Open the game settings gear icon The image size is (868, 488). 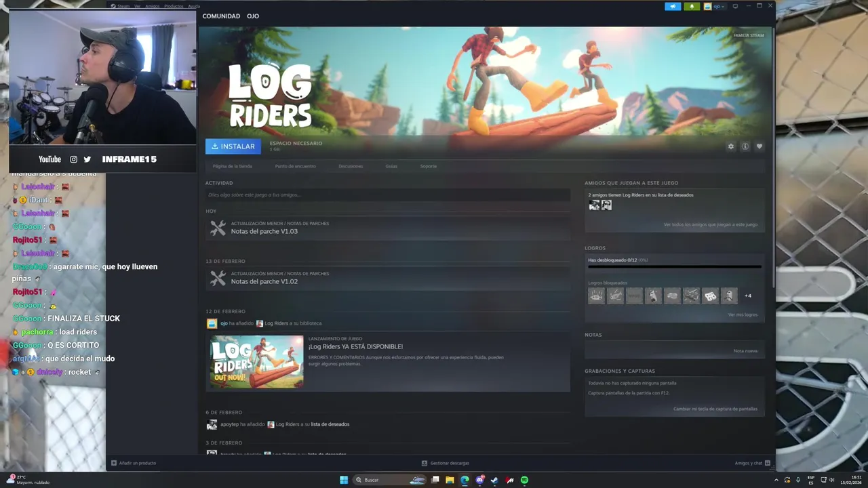click(730, 146)
